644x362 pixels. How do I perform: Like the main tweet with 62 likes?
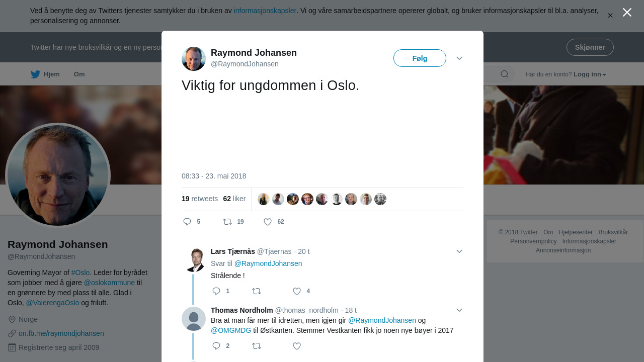[x=268, y=222]
